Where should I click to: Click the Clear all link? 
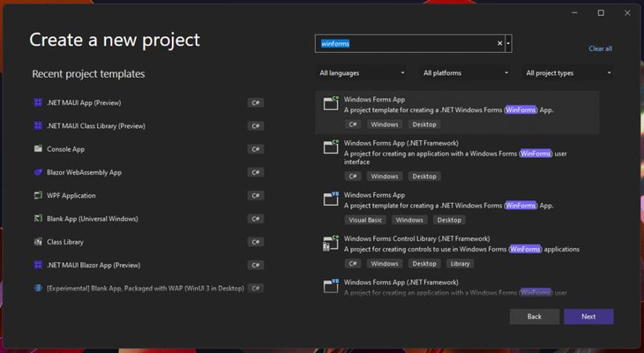pos(600,49)
